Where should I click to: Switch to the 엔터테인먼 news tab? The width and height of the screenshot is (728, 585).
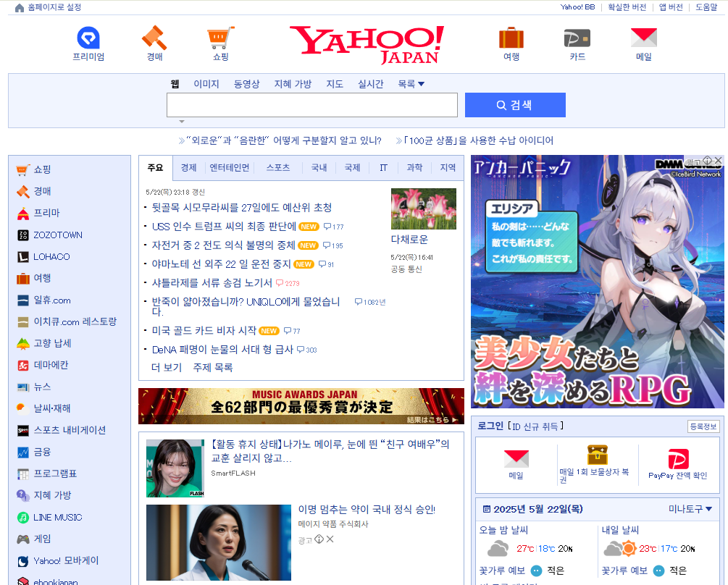pos(230,167)
